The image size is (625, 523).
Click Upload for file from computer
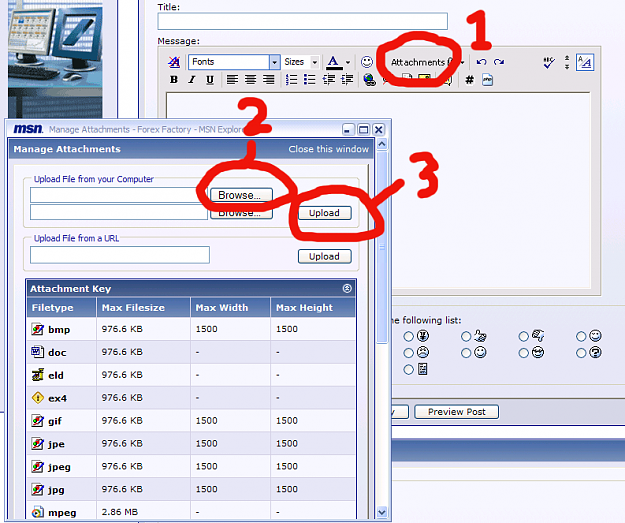[324, 213]
